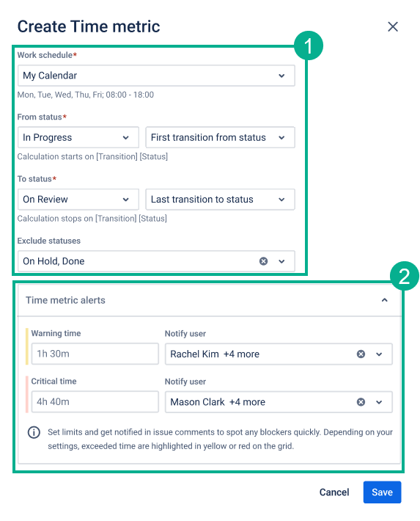Clear Critical time notify users

pyautogui.click(x=361, y=402)
